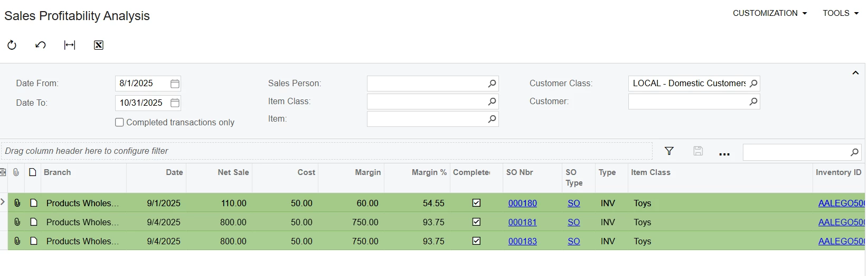
Task: Open the Customization dropdown menu
Action: pyautogui.click(x=770, y=13)
